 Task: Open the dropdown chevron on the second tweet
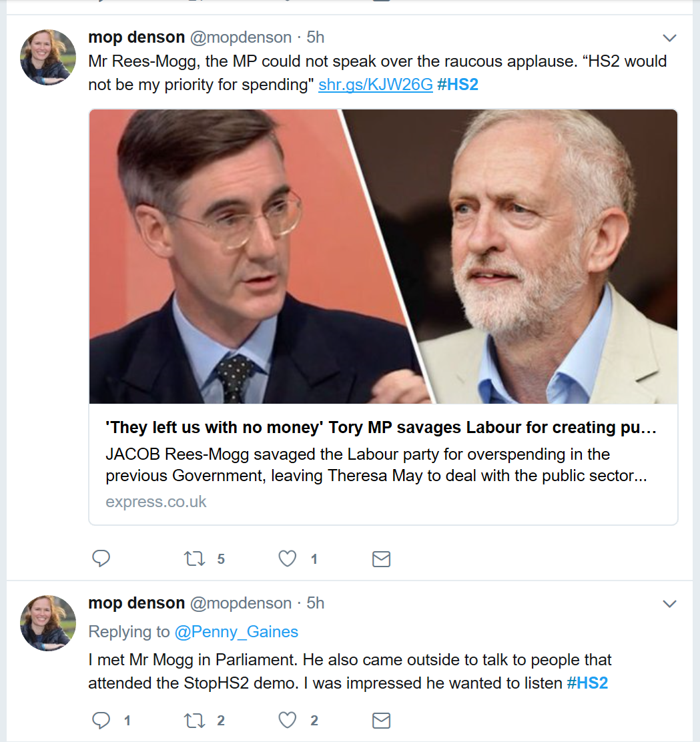(669, 603)
